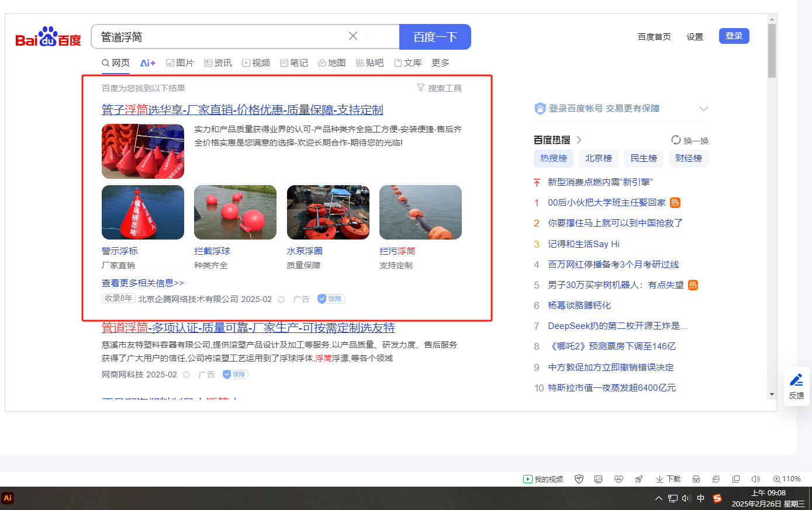812x510 pixels.
Task: Click the overlapping windows status icon
Action: coord(736,479)
